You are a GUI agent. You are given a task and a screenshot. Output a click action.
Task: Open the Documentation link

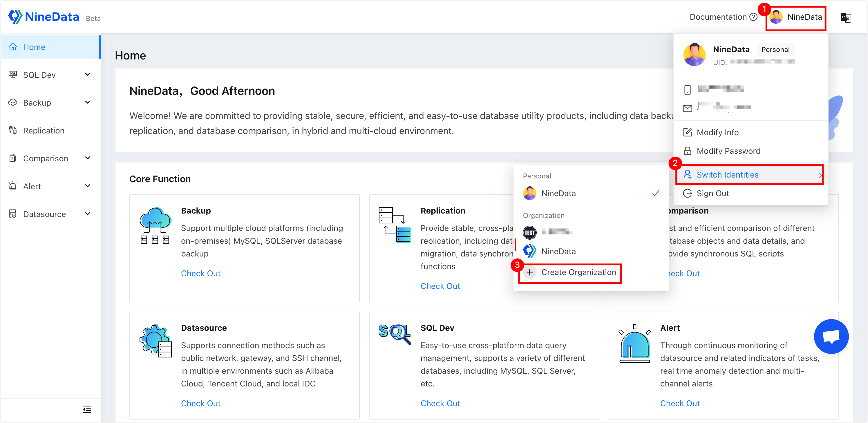click(x=718, y=17)
